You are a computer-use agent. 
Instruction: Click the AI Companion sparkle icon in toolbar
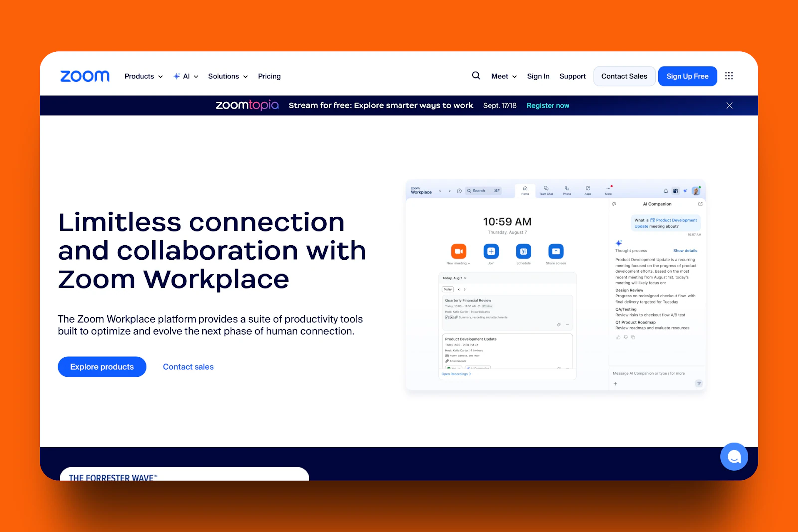[685, 191]
